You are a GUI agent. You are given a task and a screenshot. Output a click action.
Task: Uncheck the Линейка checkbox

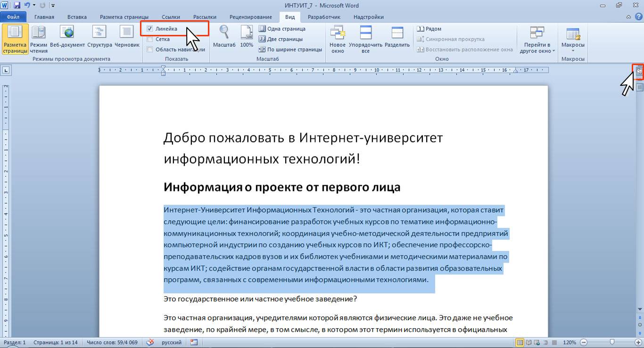[x=150, y=29]
